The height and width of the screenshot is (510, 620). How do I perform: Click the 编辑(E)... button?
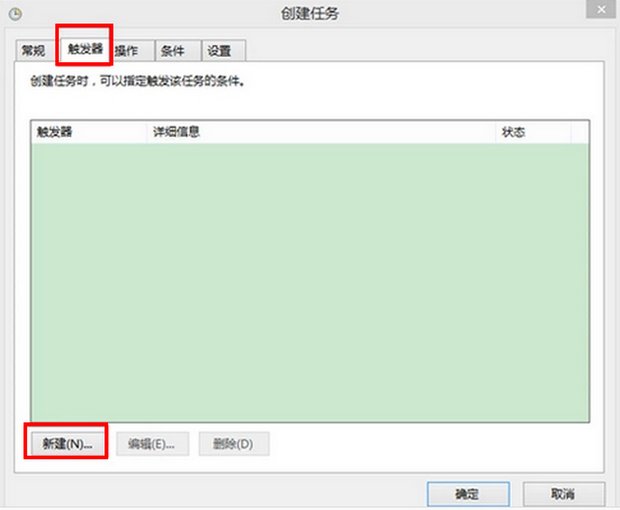pos(152,444)
